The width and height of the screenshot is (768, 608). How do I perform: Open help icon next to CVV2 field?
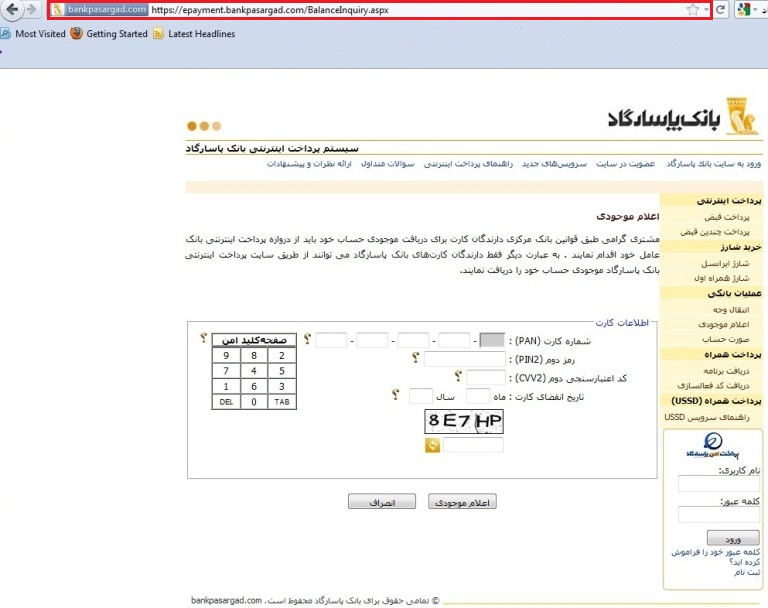point(458,376)
